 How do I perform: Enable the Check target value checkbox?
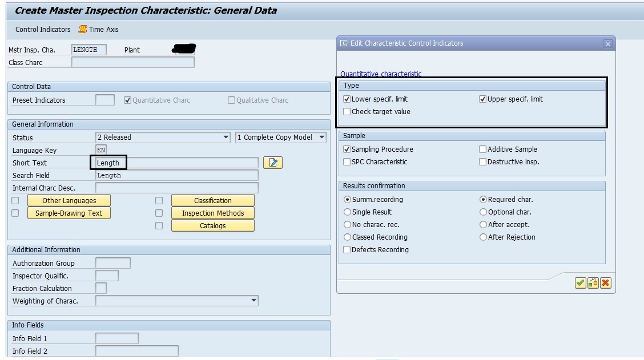[347, 111]
